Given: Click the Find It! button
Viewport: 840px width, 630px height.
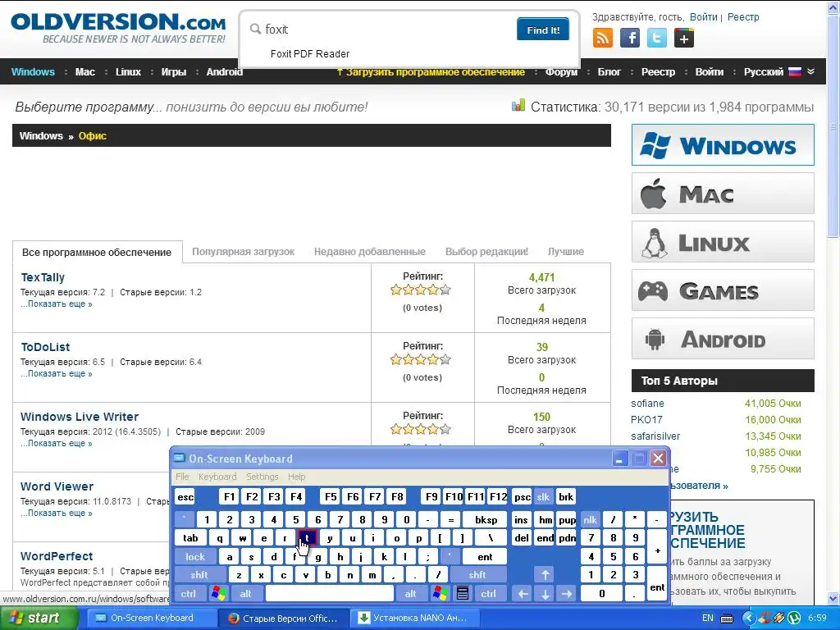Looking at the screenshot, I should click(x=543, y=30).
